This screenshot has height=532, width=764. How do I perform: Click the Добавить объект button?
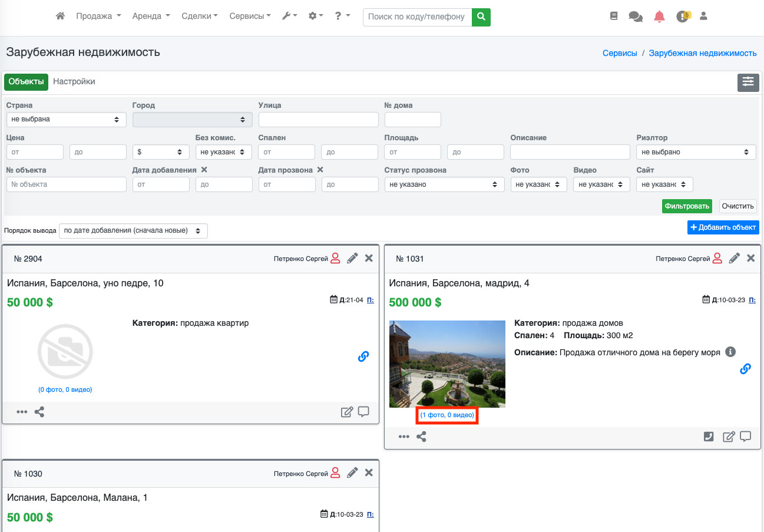723,227
